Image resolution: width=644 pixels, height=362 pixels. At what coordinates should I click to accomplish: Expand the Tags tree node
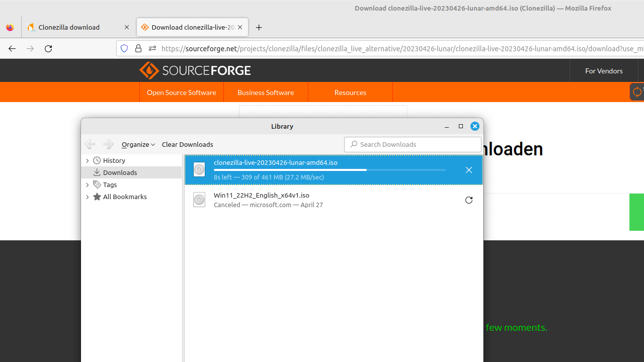pyautogui.click(x=88, y=185)
